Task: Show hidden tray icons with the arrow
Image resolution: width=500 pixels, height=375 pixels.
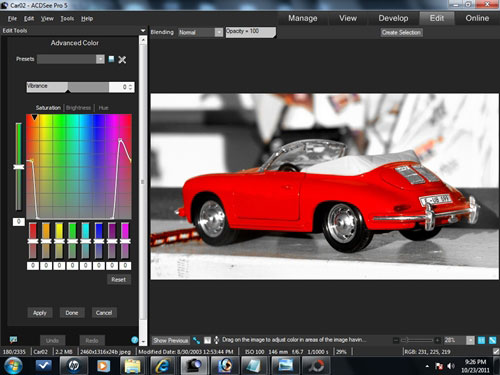Action: 427,366
